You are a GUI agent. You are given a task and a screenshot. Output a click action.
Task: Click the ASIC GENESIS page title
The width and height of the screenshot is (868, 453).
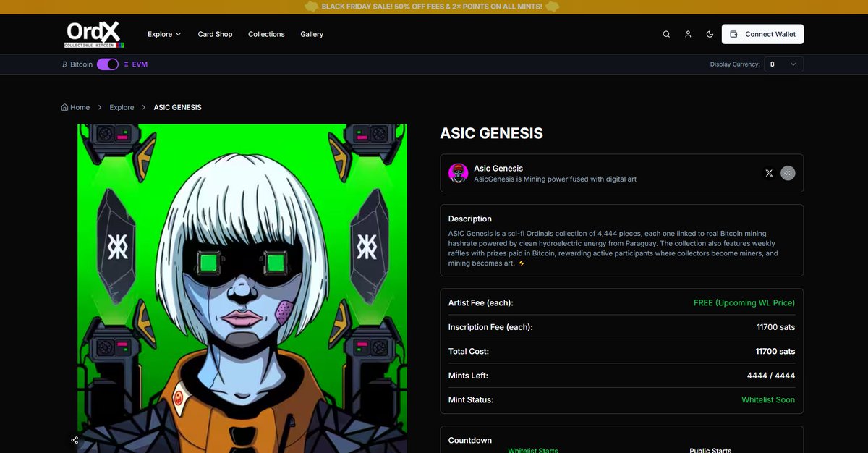click(491, 133)
